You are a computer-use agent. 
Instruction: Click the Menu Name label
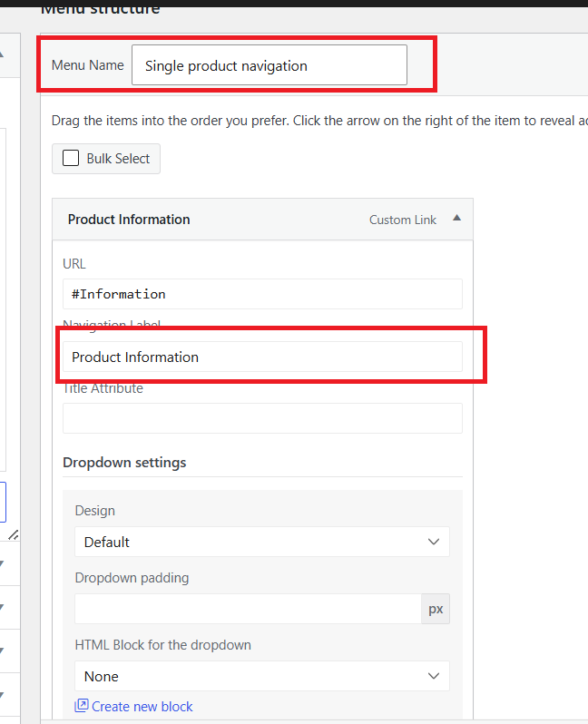(88, 65)
